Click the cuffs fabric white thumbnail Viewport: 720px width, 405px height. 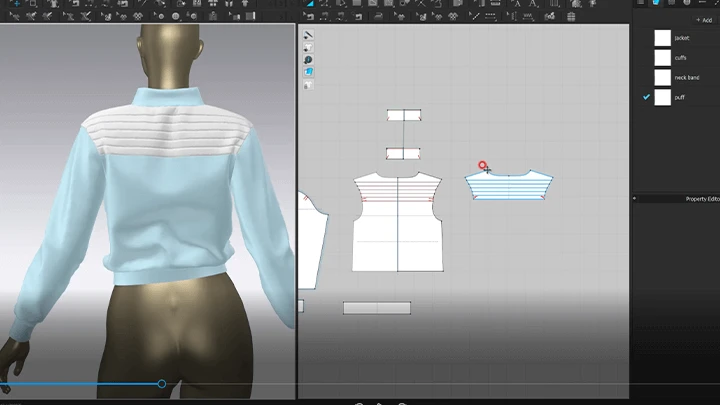(663, 58)
